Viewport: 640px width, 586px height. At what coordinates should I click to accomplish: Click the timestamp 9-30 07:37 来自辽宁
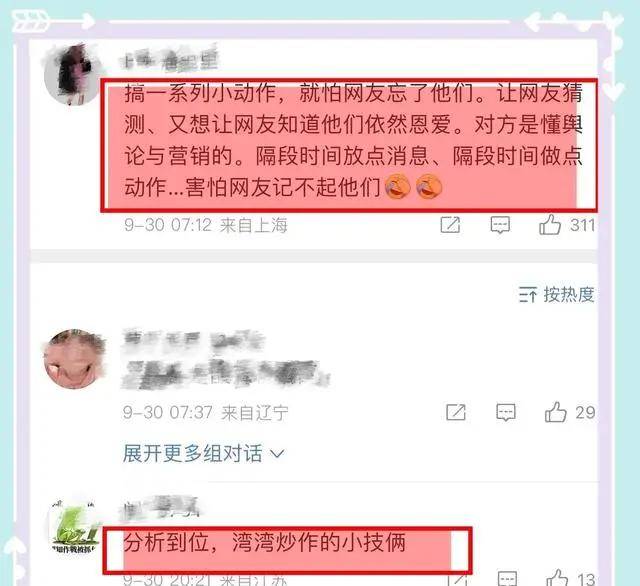tap(205, 413)
